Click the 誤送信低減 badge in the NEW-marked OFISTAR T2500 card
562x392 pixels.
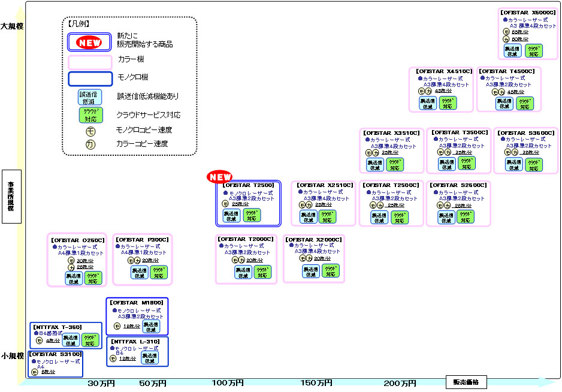[x=231, y=216]
